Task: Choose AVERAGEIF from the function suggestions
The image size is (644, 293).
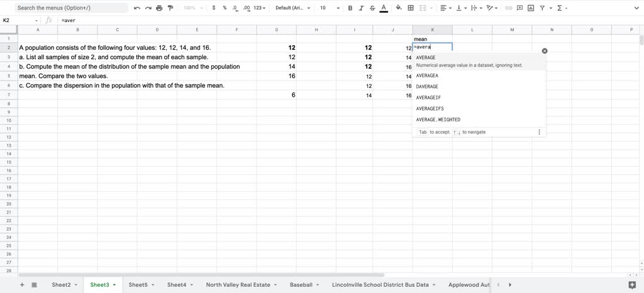Action: [428, 97]
